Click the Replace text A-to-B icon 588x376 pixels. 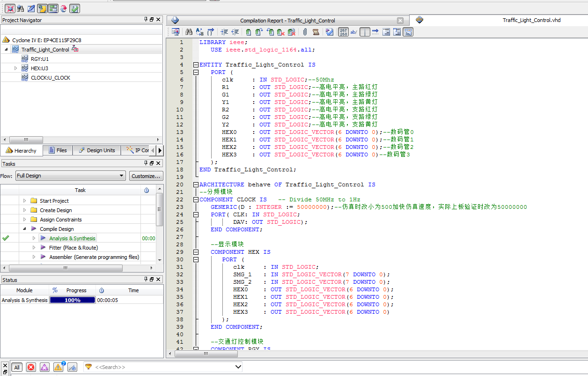(199, 32)
